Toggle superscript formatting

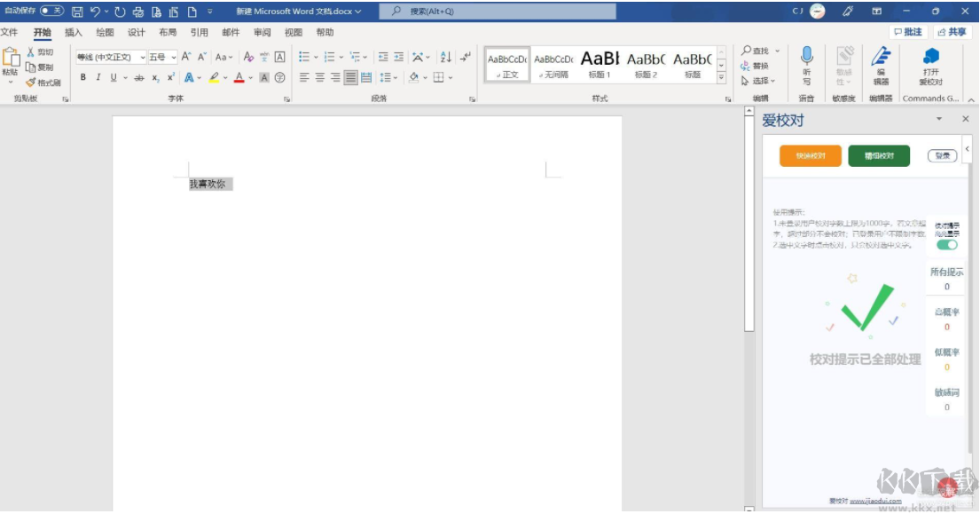(x=170, y=77)
